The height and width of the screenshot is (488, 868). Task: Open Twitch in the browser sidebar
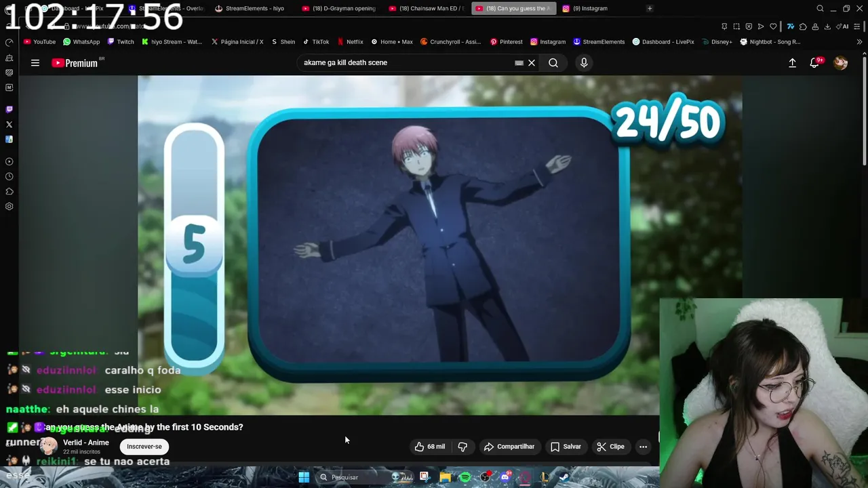click(x=9, y=109)
